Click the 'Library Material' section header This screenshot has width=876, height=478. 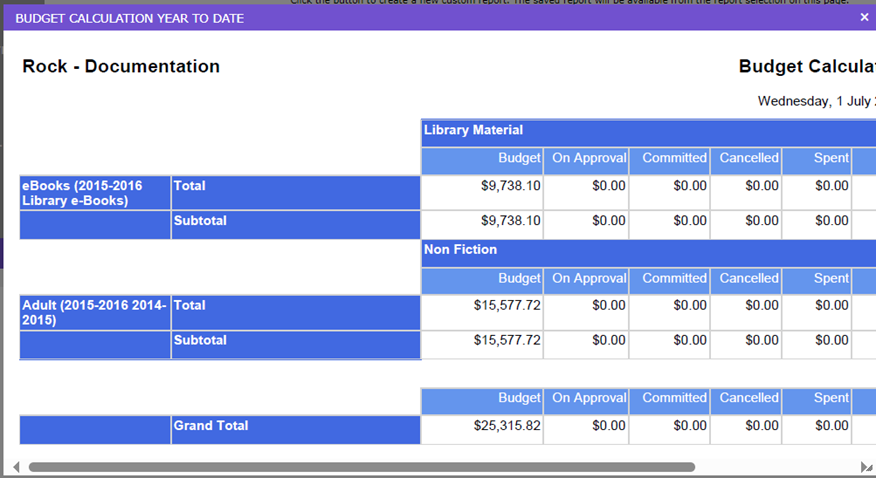[649, 133]
